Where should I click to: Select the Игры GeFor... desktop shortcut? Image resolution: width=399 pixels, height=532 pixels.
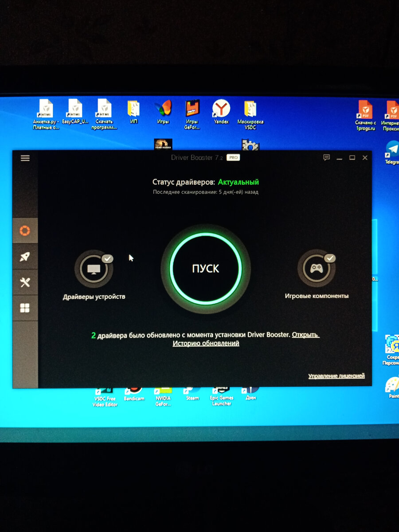[x=192, y=114]
